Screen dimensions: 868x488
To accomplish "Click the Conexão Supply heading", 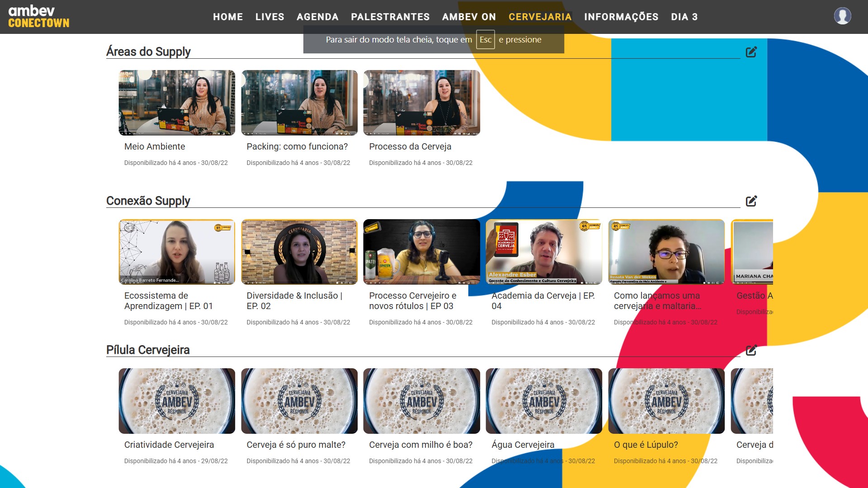I will tap(148, 201).
